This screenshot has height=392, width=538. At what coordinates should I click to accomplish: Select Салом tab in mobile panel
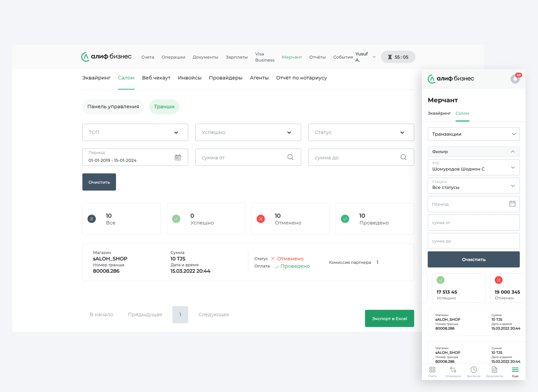(x=462, y=113)
